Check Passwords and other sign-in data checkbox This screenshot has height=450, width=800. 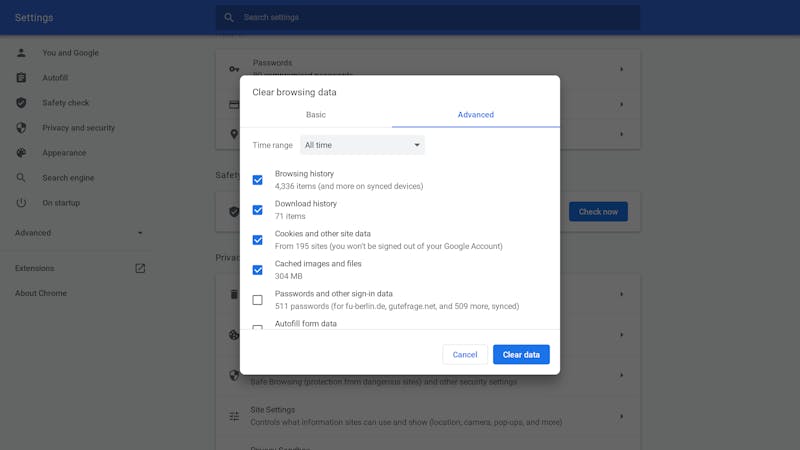(x=258, y=300)
